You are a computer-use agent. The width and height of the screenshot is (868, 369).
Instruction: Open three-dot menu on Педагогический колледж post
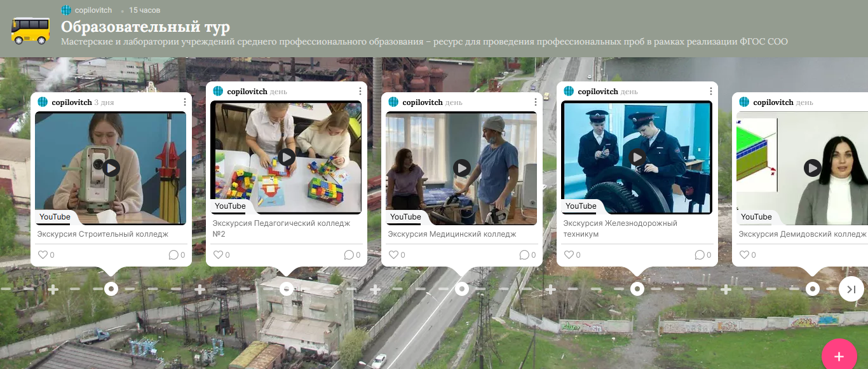360,92
